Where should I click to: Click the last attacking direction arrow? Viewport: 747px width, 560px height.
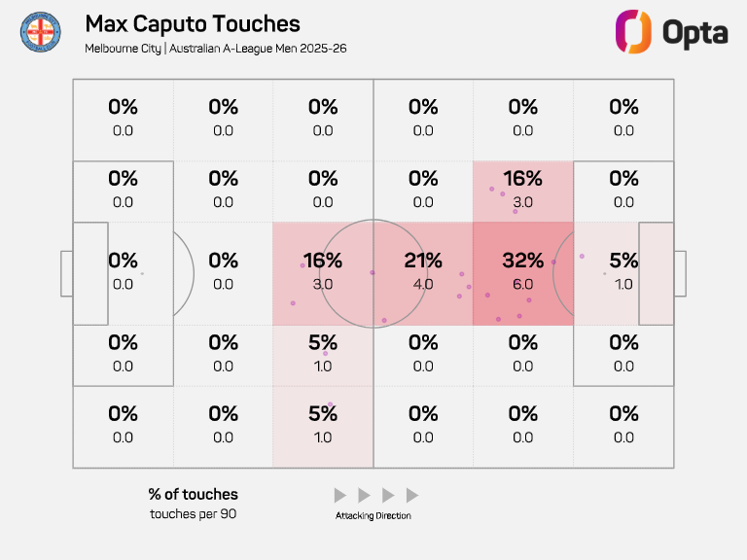coord(412,495)
